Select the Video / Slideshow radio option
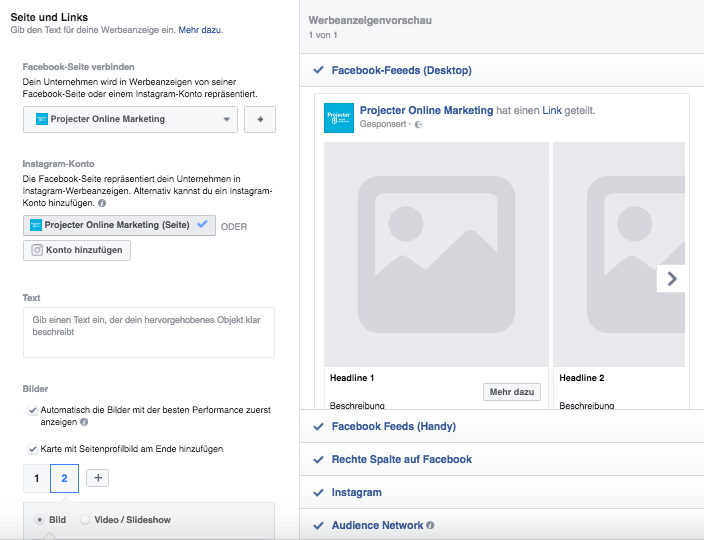 [85, 520]
